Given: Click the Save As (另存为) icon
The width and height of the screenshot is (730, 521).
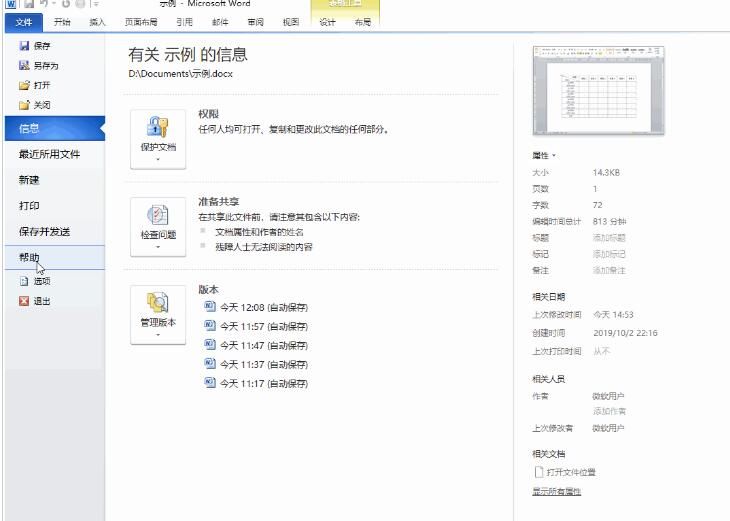Looking at the screenshot, I should (24, 65).
